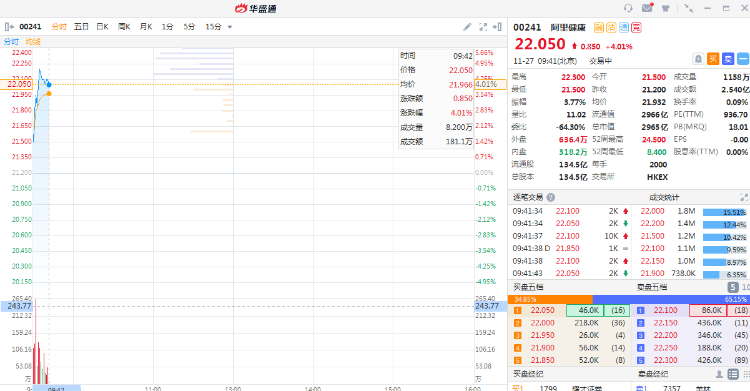Expand the 15分 period dropdown arrow
Viewport: 750px width, 391px height.
click(x=230, y=27)
